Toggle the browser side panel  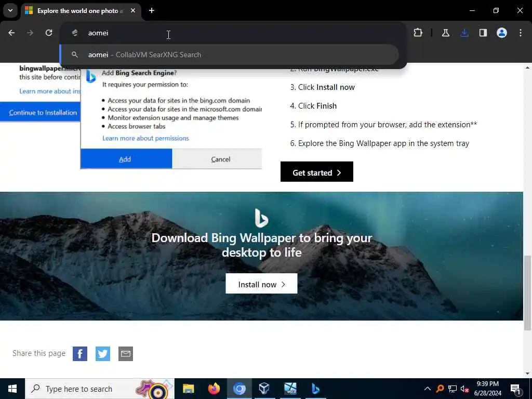(483, 33)
